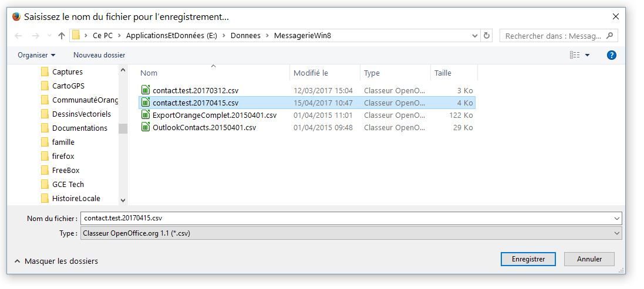This screenshot has width=644, height=289.
Task: Click the OutlookContacts.20150401.csv file icon
Action: [x=146, y=127]
